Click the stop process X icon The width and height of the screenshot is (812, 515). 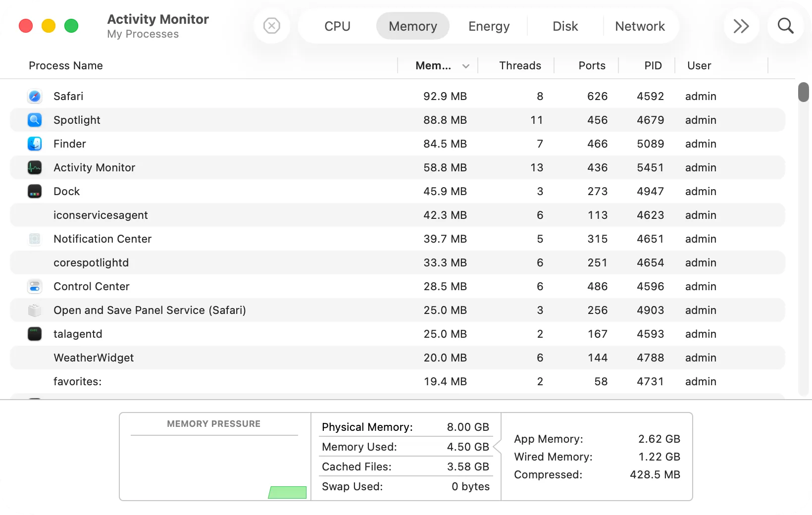point(272,26)
